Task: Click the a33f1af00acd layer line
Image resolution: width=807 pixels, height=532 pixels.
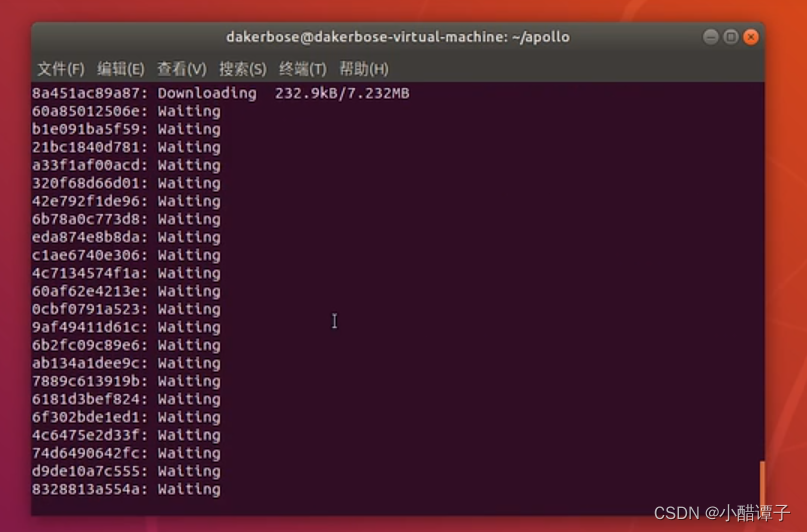Action: click(x=126, y=165)
